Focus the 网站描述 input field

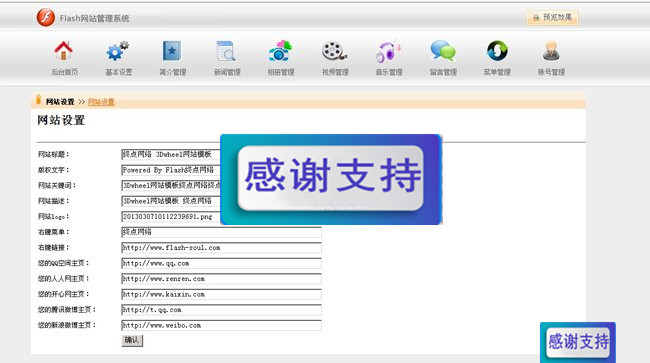171,201
